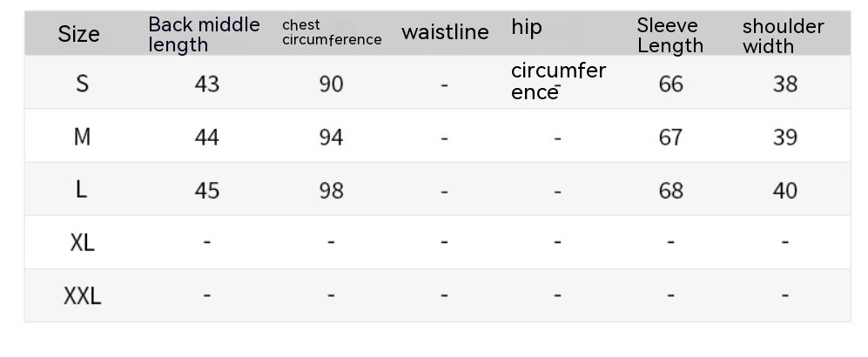Click the shoulder width header
Image resolution: width=868 pixels, height=357 pixels.
click(783, 36)
